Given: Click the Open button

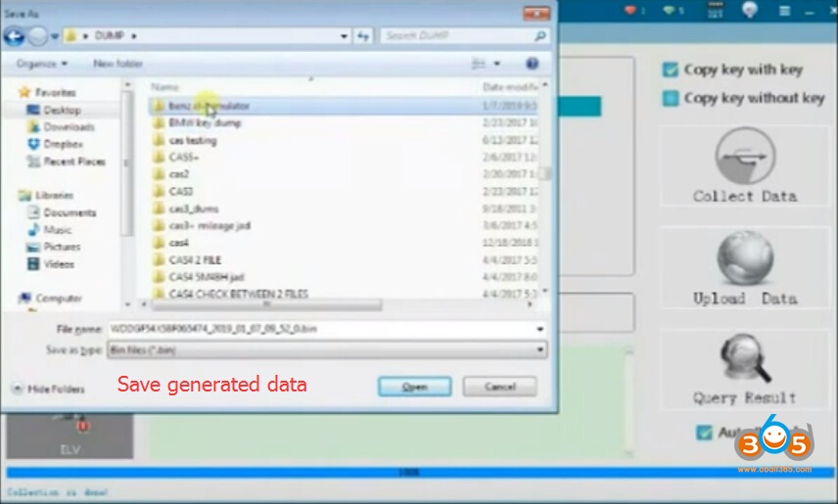Looking at the screenshot, I should coord(415,387).
